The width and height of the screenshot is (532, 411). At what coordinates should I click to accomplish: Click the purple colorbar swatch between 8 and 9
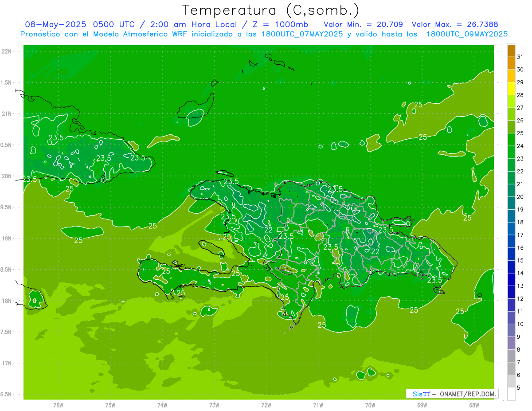click(x=511, y=344)
